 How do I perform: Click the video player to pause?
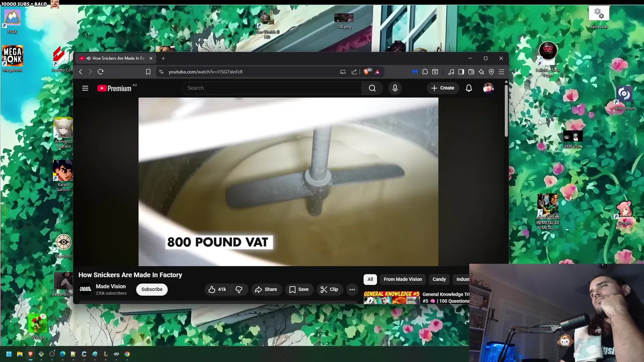[x=288, y=182]
